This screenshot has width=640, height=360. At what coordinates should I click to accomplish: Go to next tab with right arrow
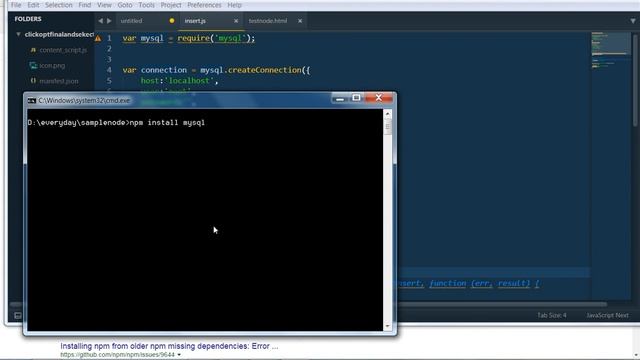(109, 21)
